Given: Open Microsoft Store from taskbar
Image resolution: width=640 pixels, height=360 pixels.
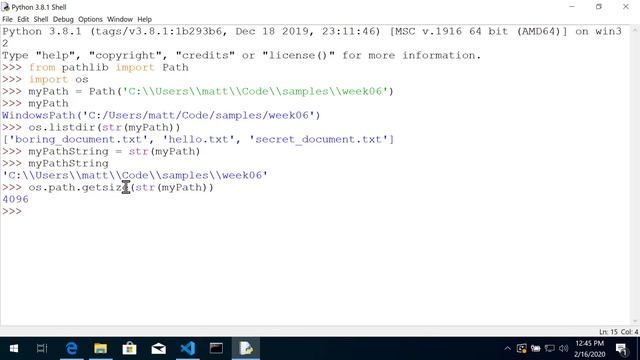Looking at the screenshot, I should pyautogui.click(x=129, y=349).
